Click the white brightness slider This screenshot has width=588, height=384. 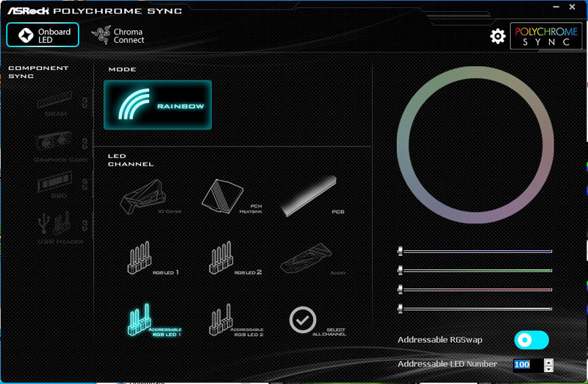[x=475, y=308]
